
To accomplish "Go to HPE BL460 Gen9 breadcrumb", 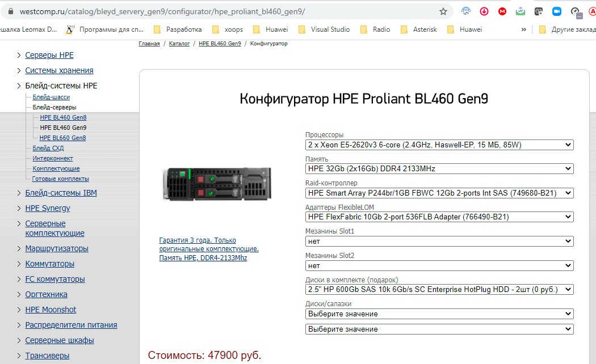I will pyautogui.click(x=220, y=44).
